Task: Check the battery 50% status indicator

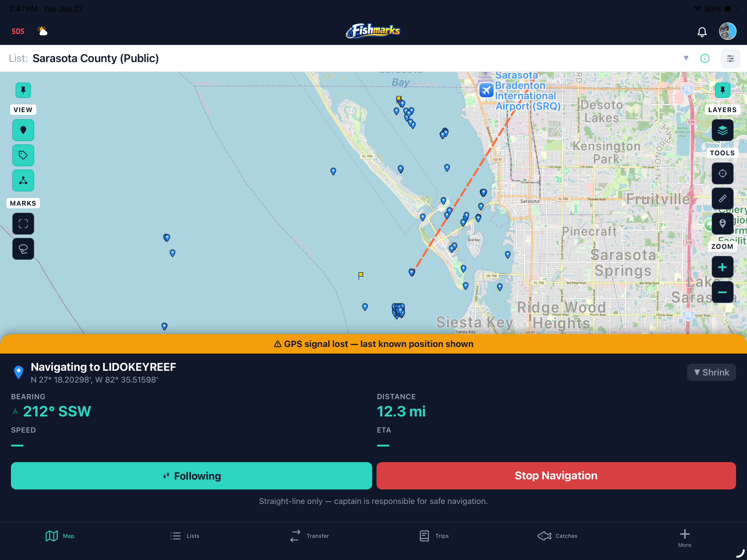Action: 721,9
